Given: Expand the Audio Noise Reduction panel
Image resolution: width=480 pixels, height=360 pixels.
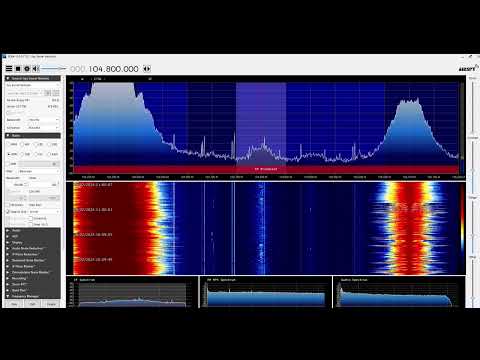Looking at the screenshot, I should pos(33,248).
